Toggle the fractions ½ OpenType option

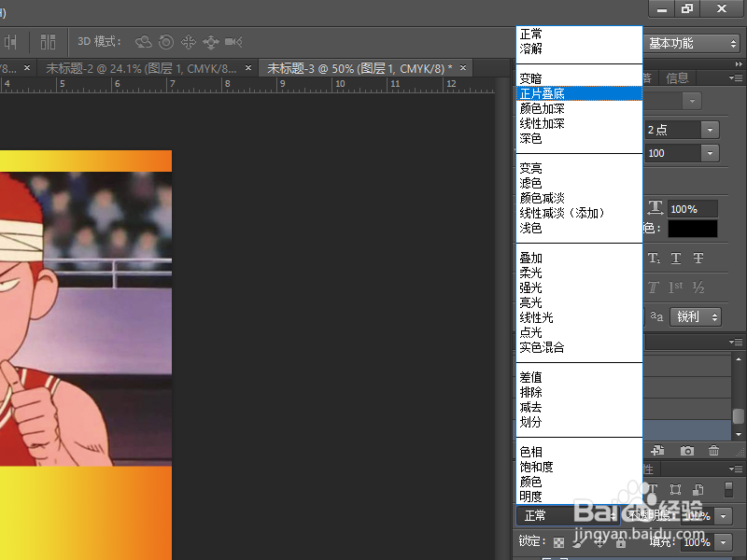click(x=698, y=287)
